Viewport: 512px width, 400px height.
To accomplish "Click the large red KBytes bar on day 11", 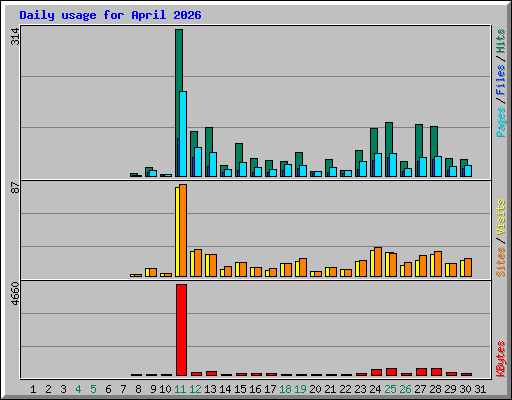I will [x=181, y=330].
